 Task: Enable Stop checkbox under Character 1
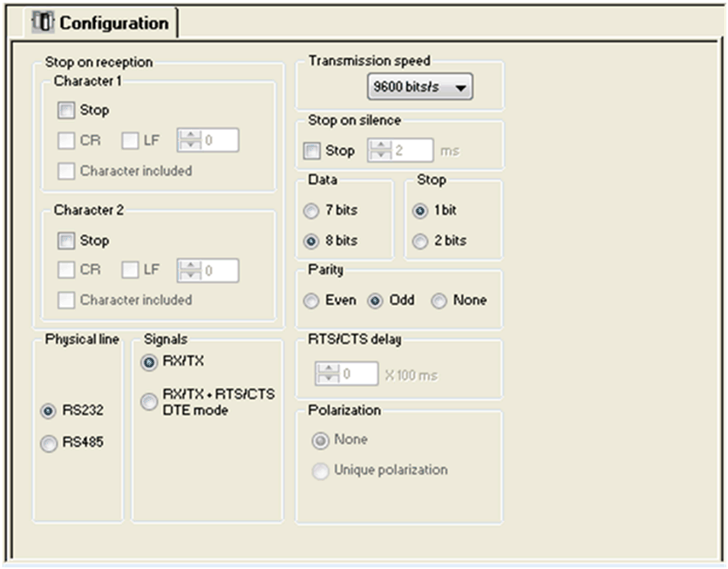(66, 111)
